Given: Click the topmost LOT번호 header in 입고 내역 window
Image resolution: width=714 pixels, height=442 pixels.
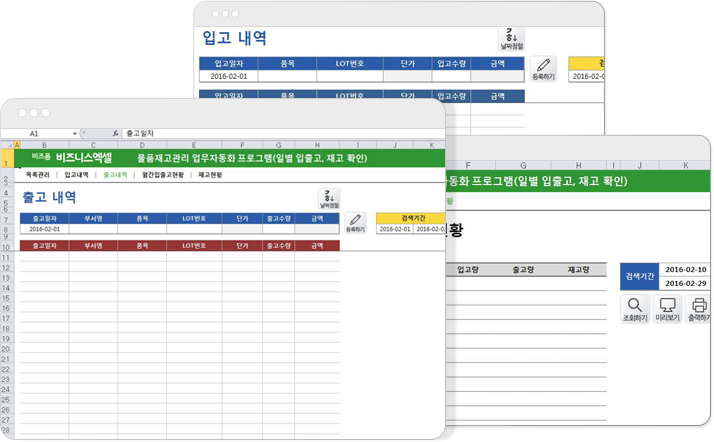Looking at the screenshot, I should click(x=350, y=64).
